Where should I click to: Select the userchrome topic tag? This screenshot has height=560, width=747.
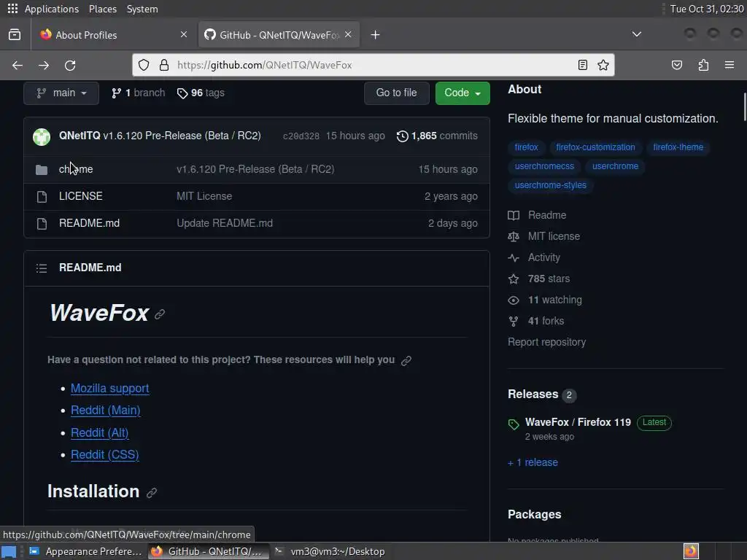[x=615, y=166]
